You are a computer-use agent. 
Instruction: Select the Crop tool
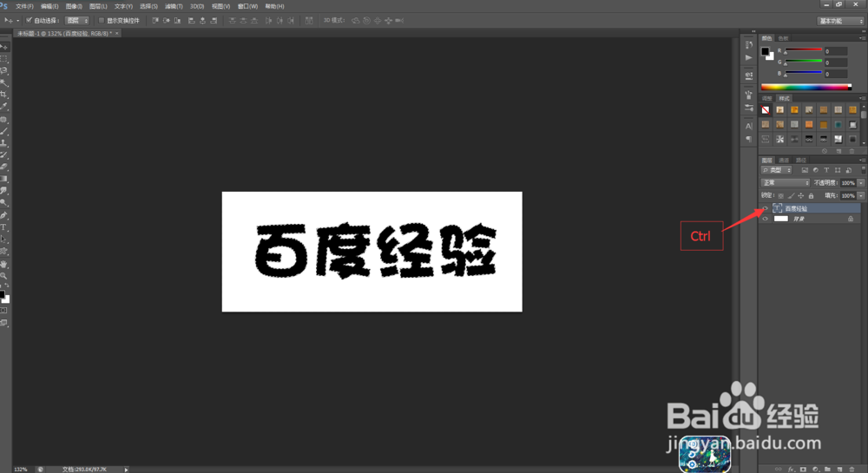[3, 95]
